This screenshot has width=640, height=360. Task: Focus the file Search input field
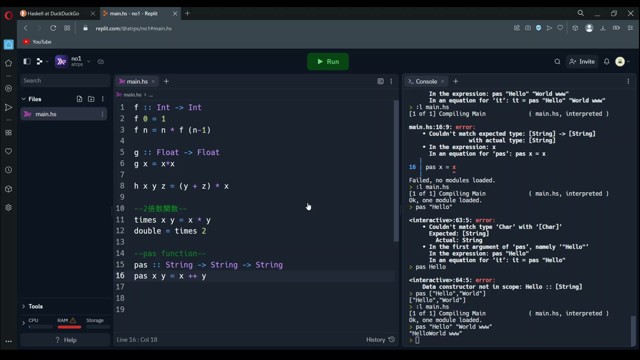(x=65, y=81)
